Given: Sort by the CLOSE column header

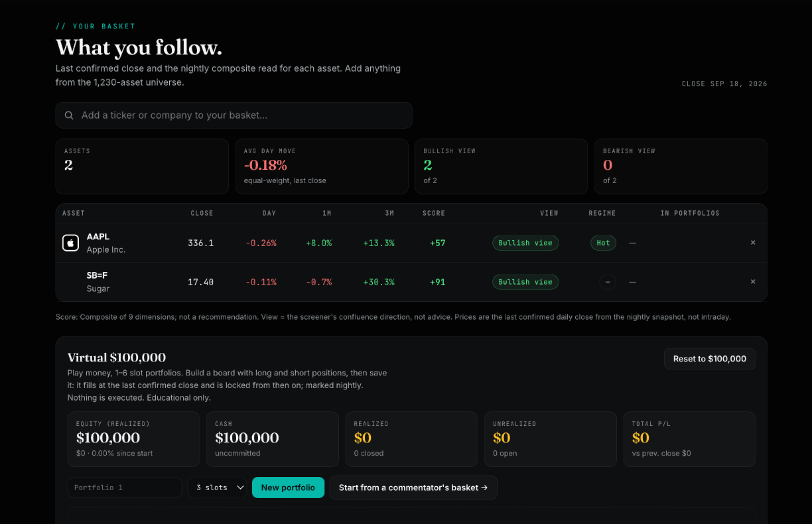Looking at the screenshot, I should [202, 214].
